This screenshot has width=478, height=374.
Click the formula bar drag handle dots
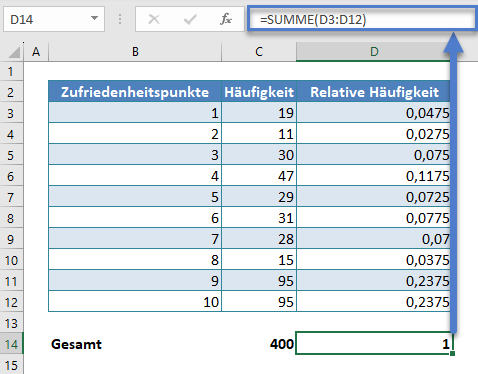click(120, 19)
